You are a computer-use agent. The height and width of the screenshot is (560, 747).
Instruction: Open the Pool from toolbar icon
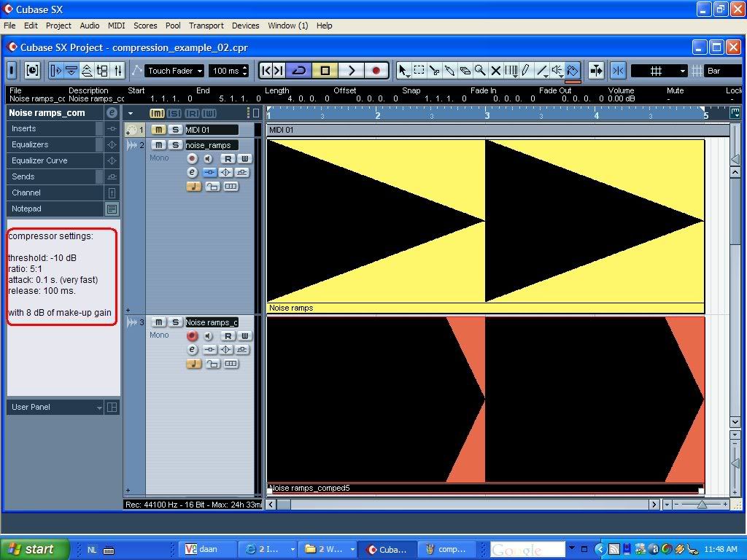coord(102,71)
